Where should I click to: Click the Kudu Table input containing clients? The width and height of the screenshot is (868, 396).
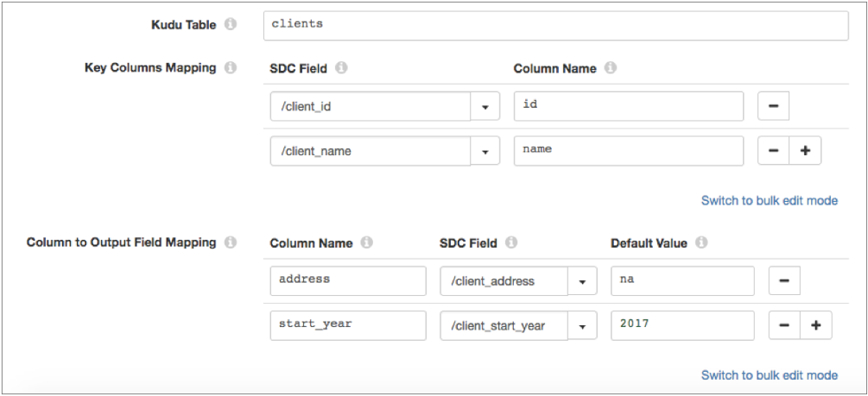point(555,25)
